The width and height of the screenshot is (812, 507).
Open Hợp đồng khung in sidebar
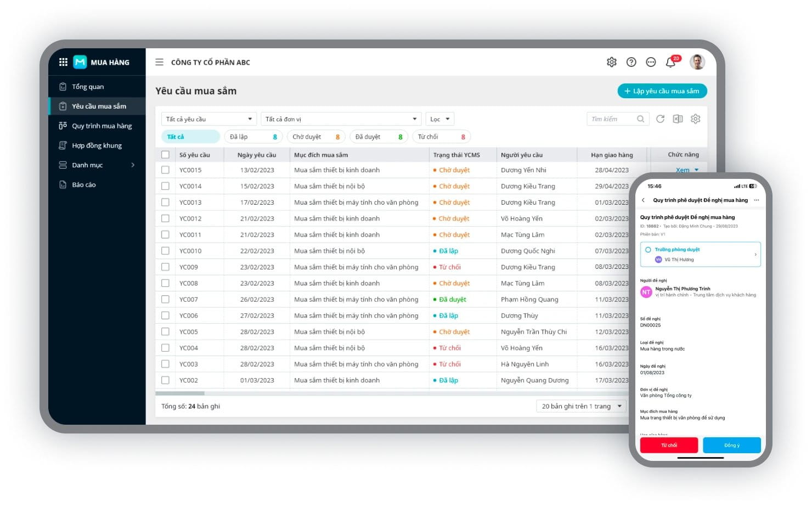[97, 145]
